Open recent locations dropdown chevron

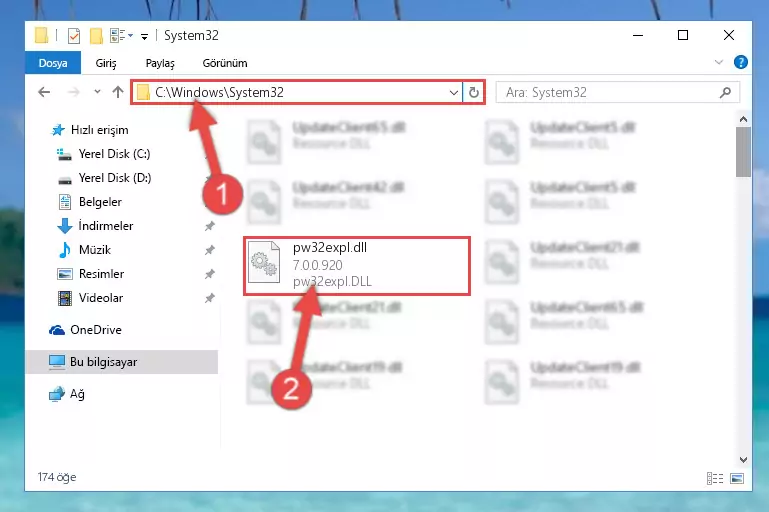pos(97,92)
